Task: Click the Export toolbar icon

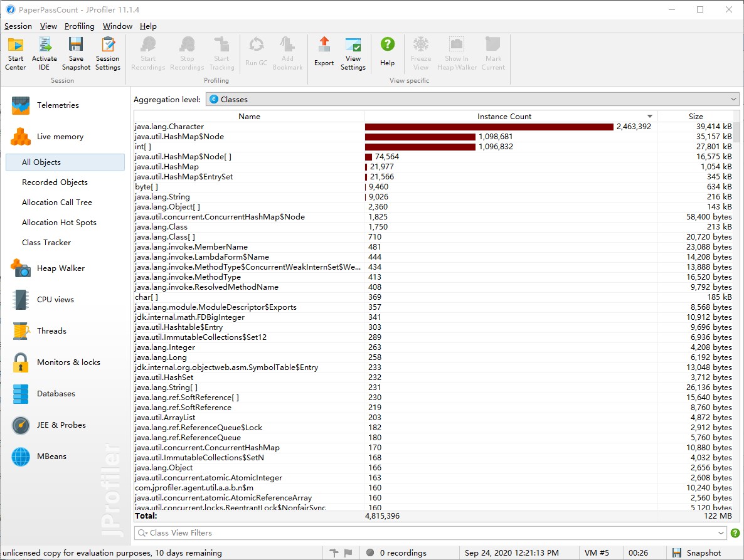Action: 324,45
